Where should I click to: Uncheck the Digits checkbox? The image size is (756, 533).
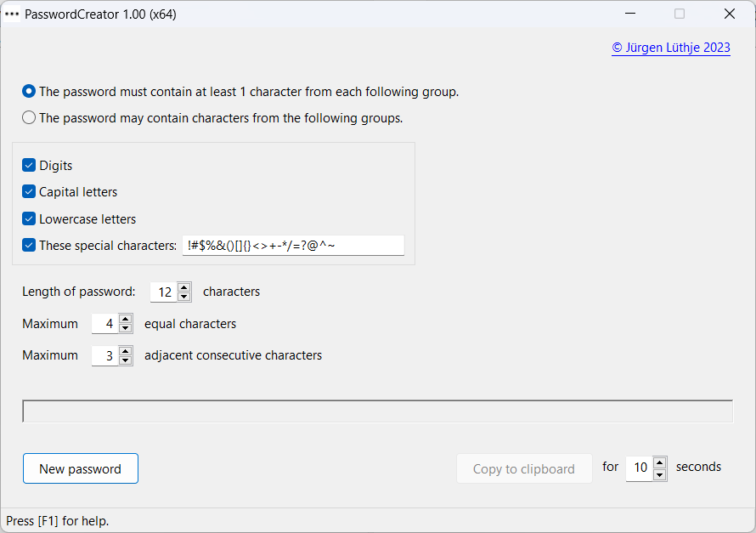(x=29, y=166)
